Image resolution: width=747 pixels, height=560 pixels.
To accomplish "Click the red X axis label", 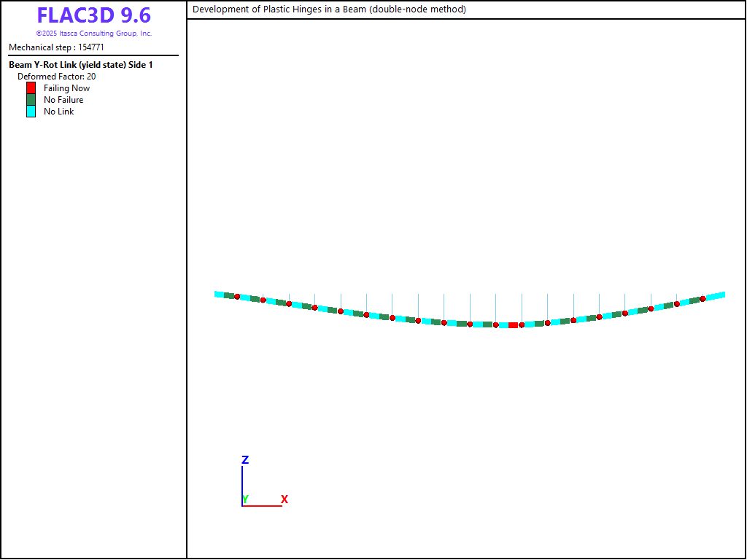I will tap(285, 499).
